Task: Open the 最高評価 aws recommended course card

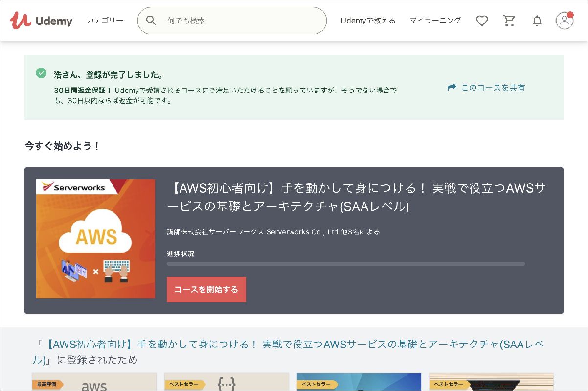Action: click(94, 382)
